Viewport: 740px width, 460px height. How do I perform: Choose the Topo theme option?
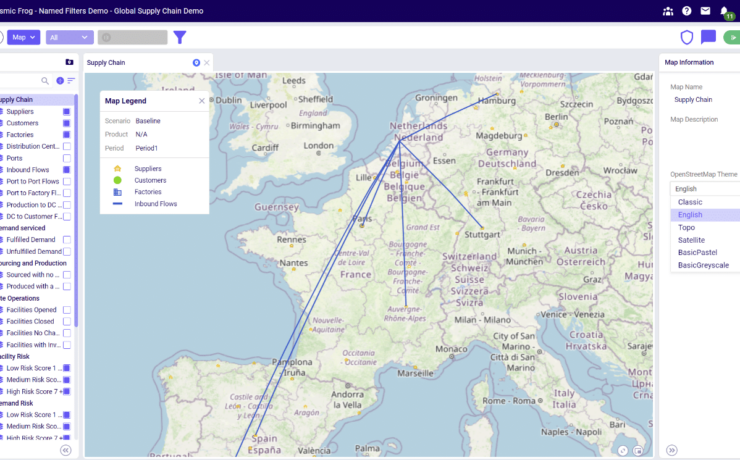pos(686,227)
